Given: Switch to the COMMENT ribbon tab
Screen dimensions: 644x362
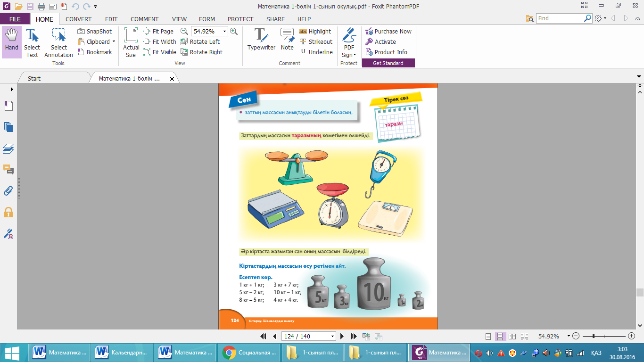Looking at the screenshot, I should click(144, 19).
